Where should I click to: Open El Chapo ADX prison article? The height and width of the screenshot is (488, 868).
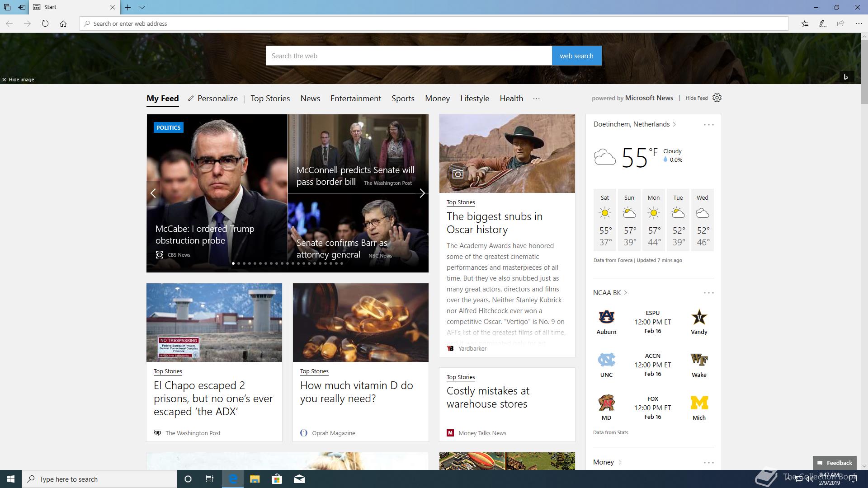coord(213,399)
